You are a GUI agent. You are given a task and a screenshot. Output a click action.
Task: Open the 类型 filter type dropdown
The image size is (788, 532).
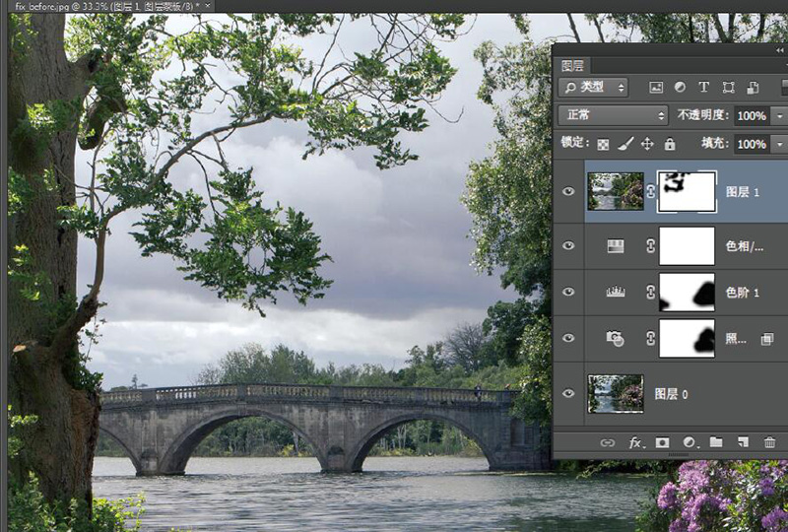pos(593,88)
